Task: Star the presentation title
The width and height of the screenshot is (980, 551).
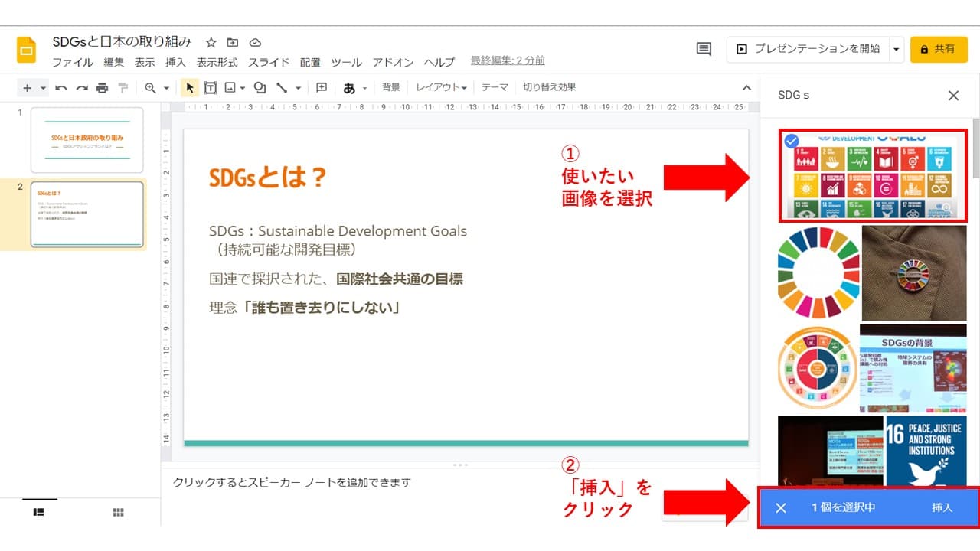Action: click(x=211, y=42)
